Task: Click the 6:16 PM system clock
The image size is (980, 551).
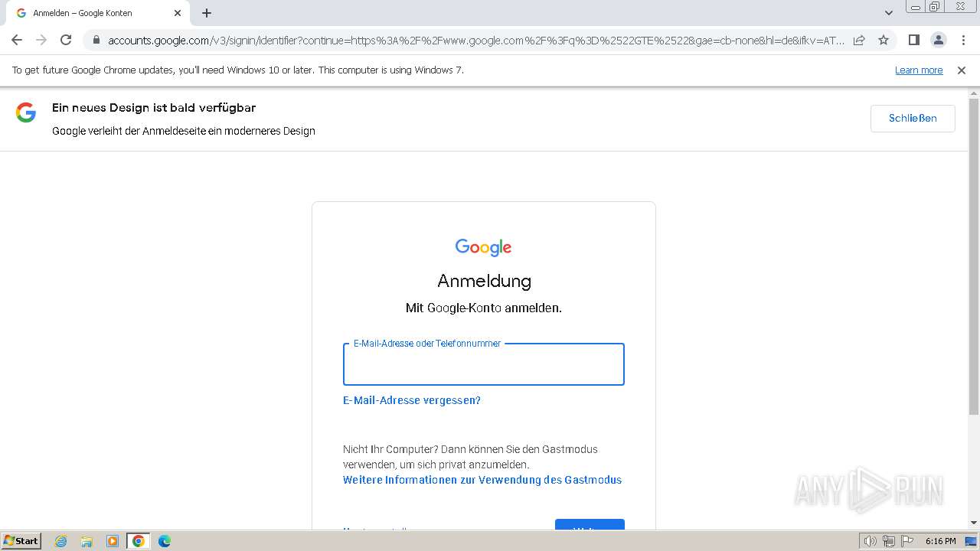Action: point(940,541)
